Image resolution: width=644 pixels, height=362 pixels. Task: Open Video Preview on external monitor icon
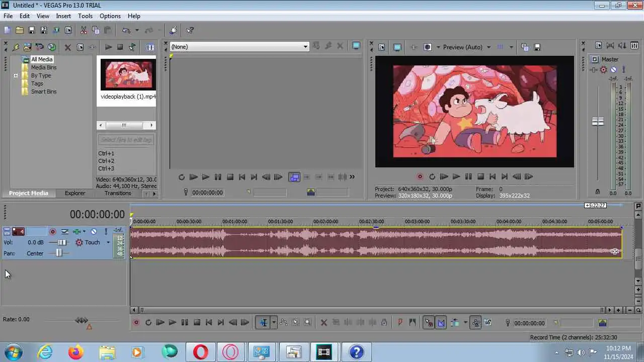pyautogui.click(x=397, y=47)
